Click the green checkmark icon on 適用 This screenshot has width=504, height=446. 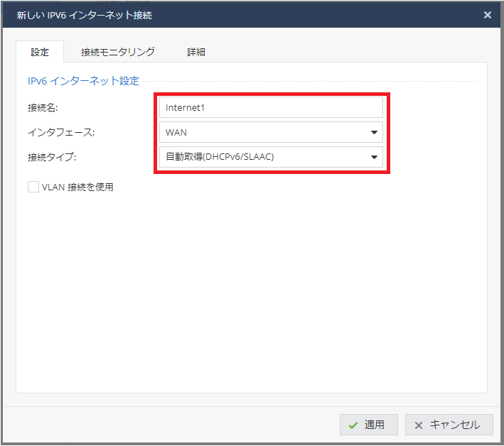(353, 425)
